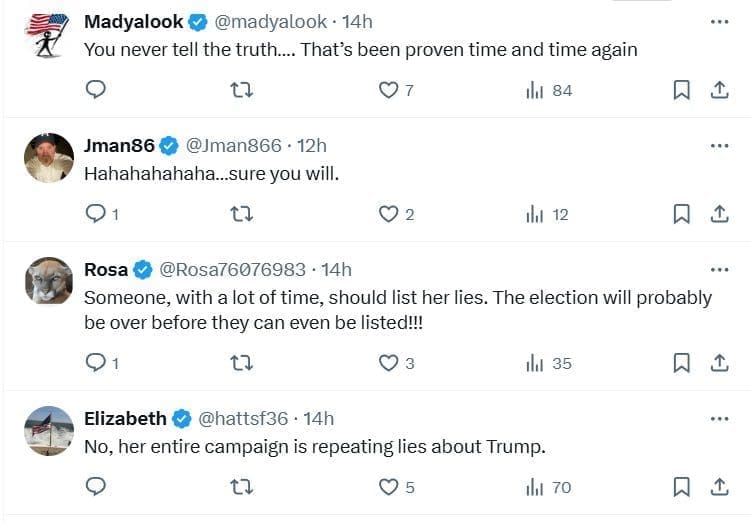Open the @Jman866 profile handle
Image resolution: width=751 pixels, height=523 pixels.
click(234, 145)
